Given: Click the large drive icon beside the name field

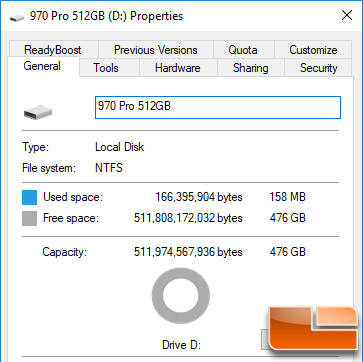Looking at the screenshot, I should [x=38, y=112].
